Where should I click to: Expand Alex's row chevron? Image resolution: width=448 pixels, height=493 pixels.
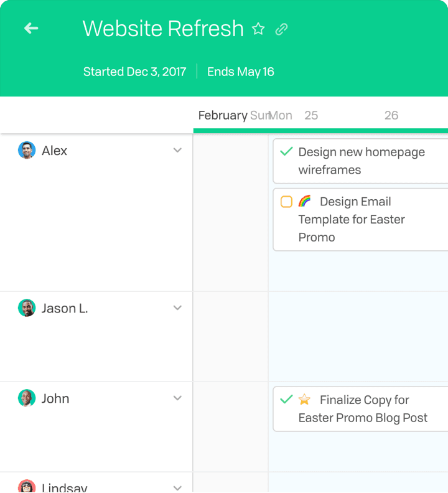tap(177, 151)
